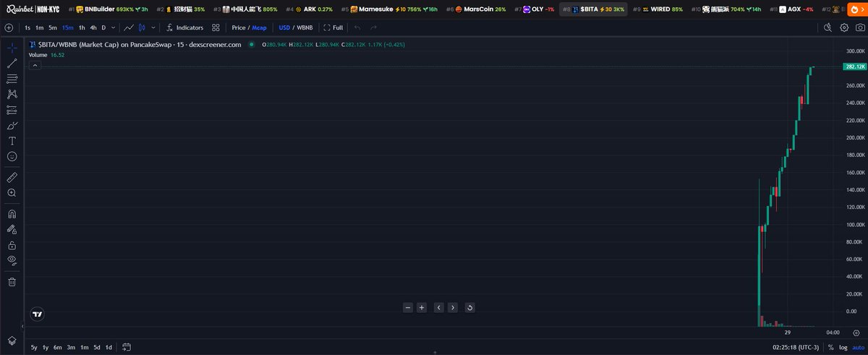Image resolution: width=868 pixels, height=355 pixels.
Task: Open the emoji icons tool
Action: pos(12,156)
